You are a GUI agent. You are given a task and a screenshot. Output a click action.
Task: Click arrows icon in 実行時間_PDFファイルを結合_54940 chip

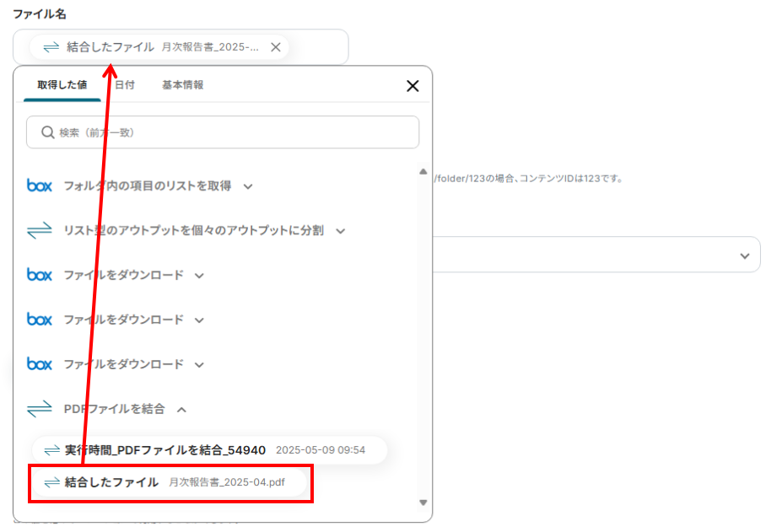pyautogui.click(x=52, y=450)
